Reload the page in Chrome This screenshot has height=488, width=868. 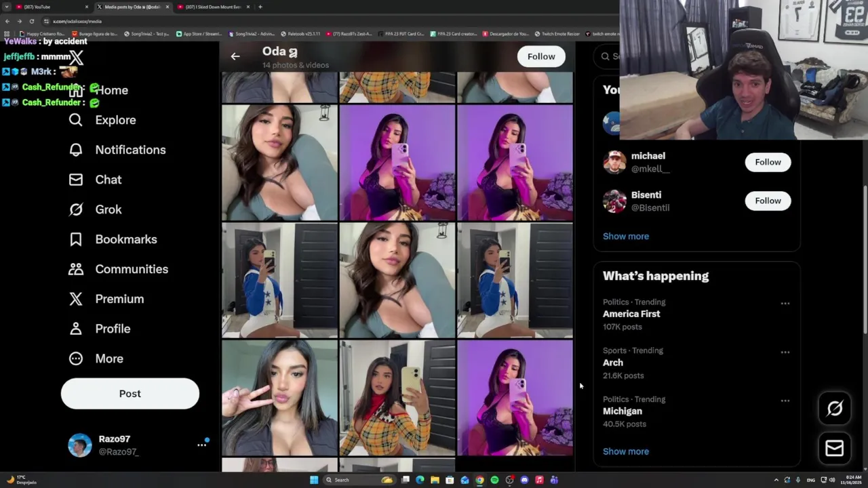click(x=32, y=21)
